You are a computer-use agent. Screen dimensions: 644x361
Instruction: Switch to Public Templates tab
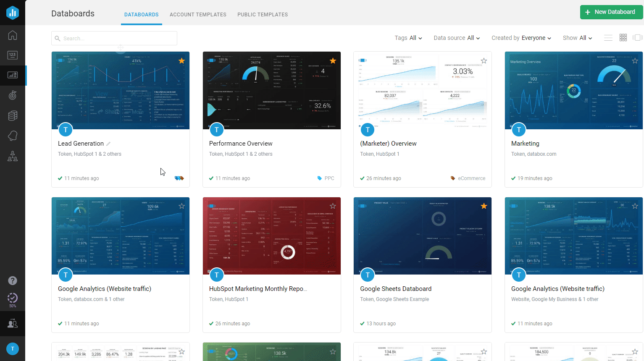click(x=263, y=15)
